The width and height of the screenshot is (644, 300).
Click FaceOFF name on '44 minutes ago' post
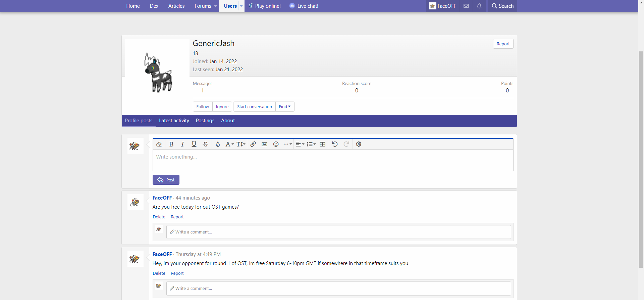tap(162, 198)
